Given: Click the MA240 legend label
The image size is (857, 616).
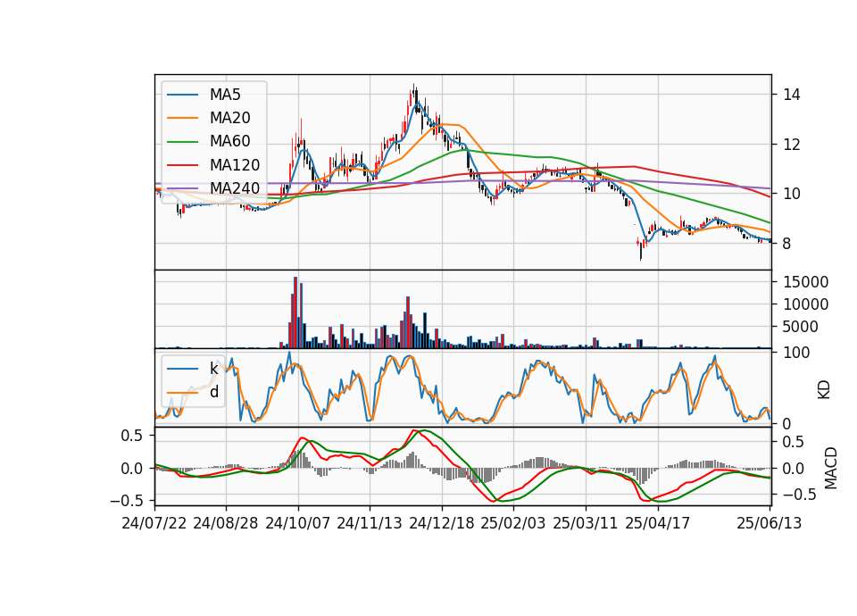Looking at the screenshot, I should click(235, 188).
